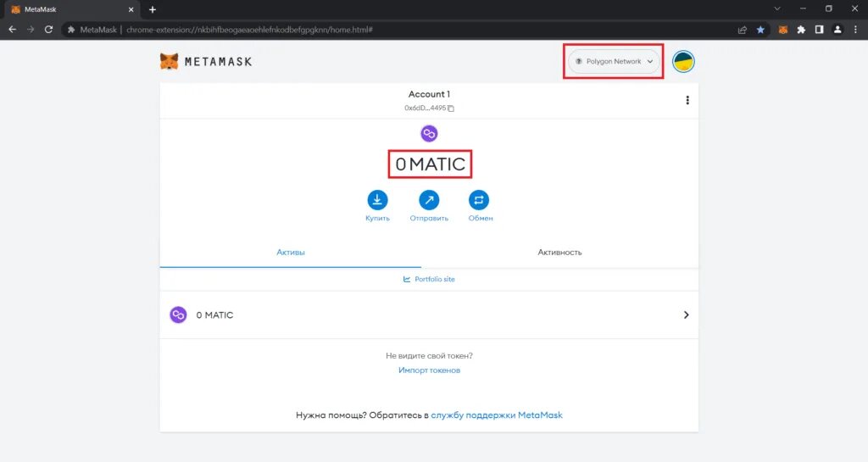
Task: Open the Chrome extensions puzzle icon
Action: (801, 30)
